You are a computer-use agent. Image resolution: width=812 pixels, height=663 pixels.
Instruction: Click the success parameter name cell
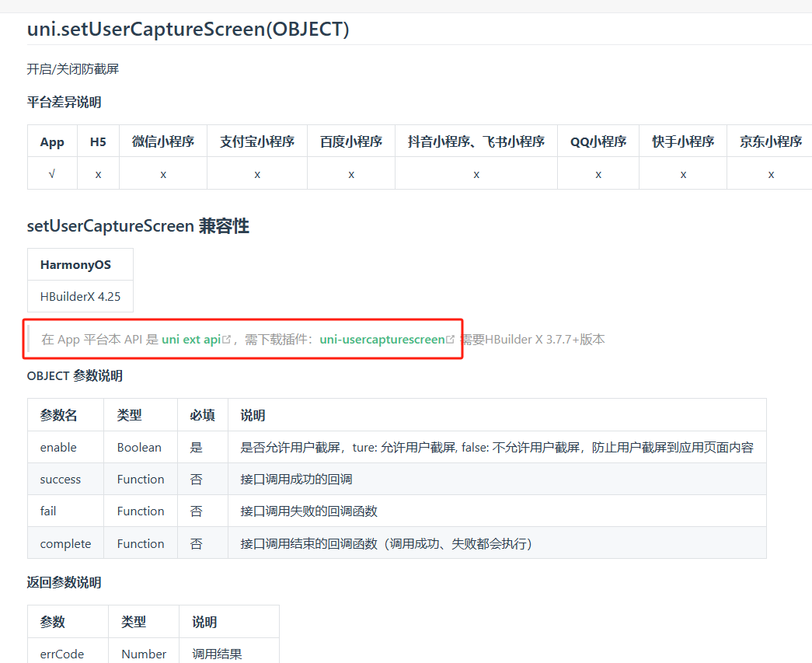click(x=65, y=479)
